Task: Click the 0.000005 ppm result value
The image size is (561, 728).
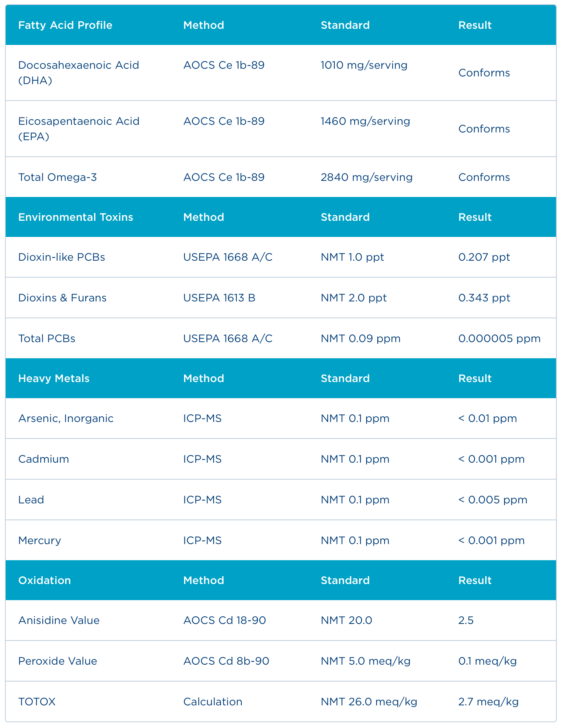Action: click(x=499, y=339)
